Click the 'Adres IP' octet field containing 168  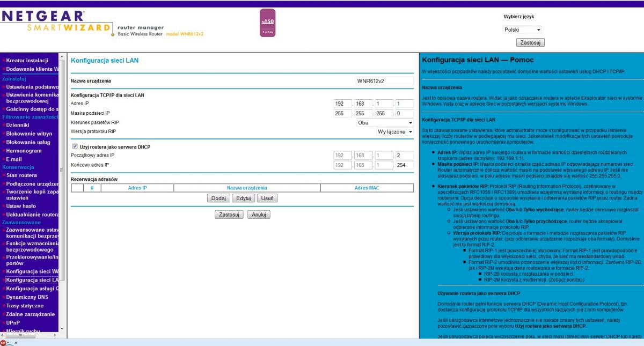coord(362,104)
